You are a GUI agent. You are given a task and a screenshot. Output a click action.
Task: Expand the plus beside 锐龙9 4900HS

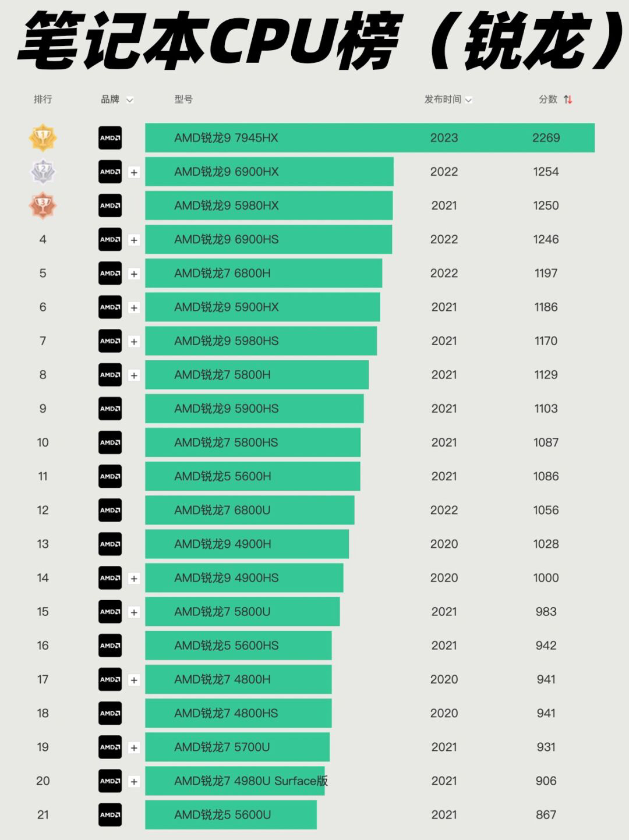(134, 578)
